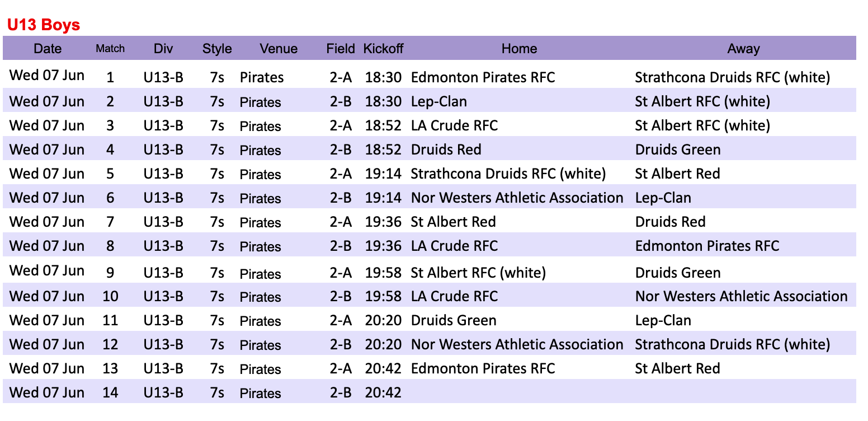Screen dimensions: 868x421
Task: Select the Home column header
Action: 519,49
